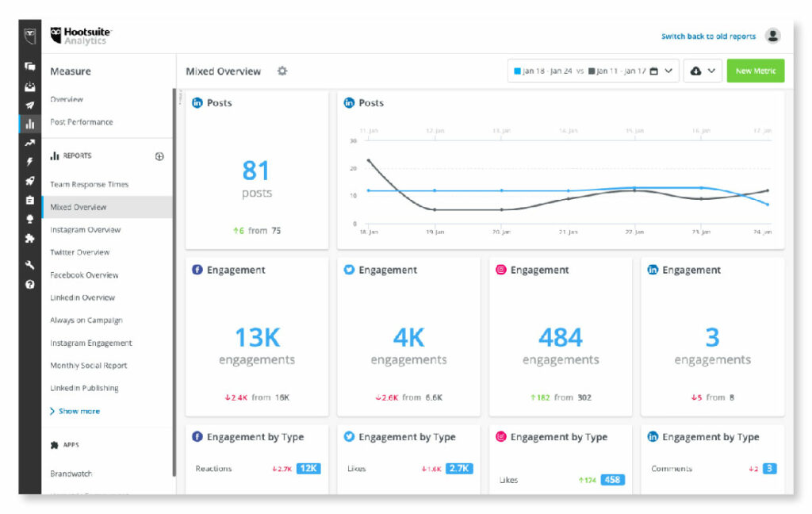The height and width of the screenshot is (514, 812).
Task: Open the clipboard Assignments icon
Action: tap(30, 200)
